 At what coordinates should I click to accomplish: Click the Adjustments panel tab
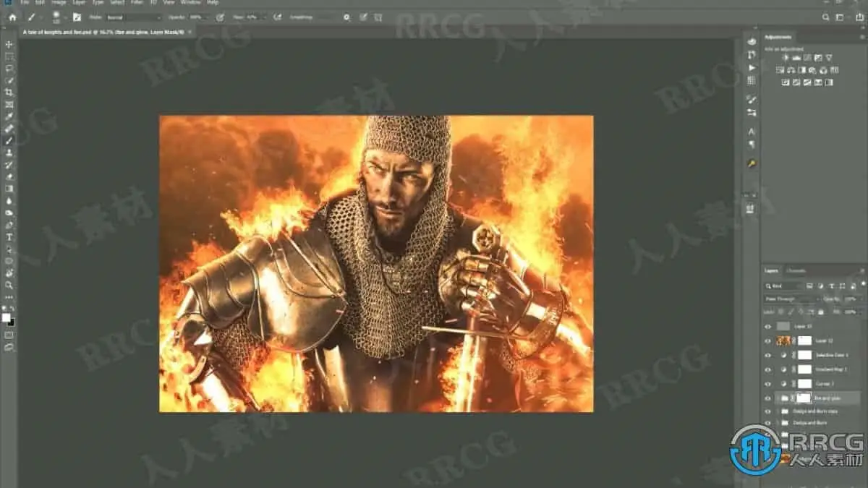[779, 37]
